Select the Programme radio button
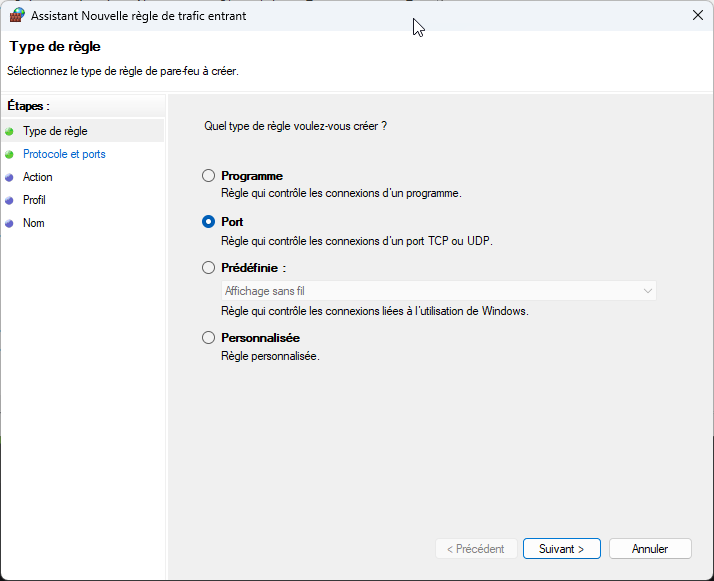The height and width of the screenshot is (581, 714). [208, 176]
